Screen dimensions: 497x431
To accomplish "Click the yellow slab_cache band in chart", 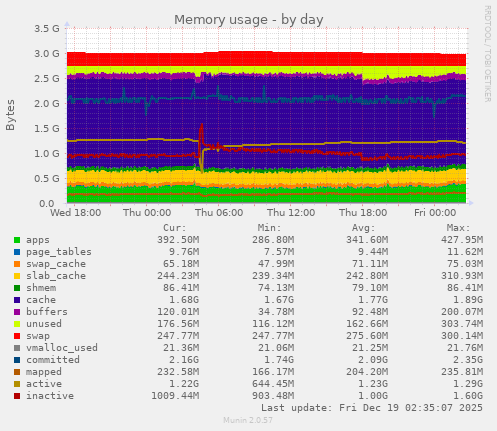I will [267, 177].
